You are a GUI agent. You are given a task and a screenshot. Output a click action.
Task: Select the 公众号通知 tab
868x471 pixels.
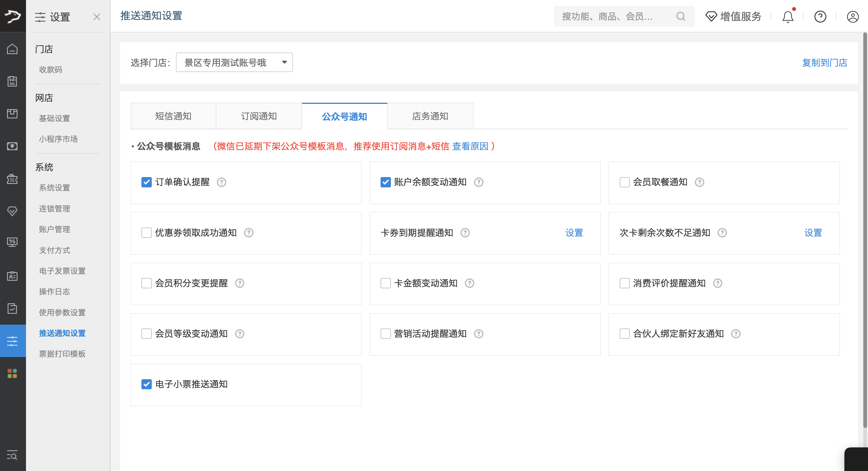pyautogui.click(x=344, y=116)
